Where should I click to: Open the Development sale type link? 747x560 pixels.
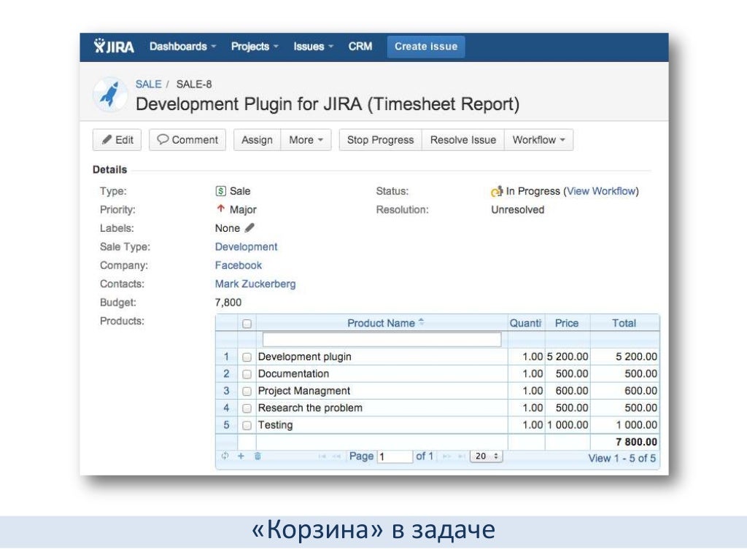coord(246,246)
